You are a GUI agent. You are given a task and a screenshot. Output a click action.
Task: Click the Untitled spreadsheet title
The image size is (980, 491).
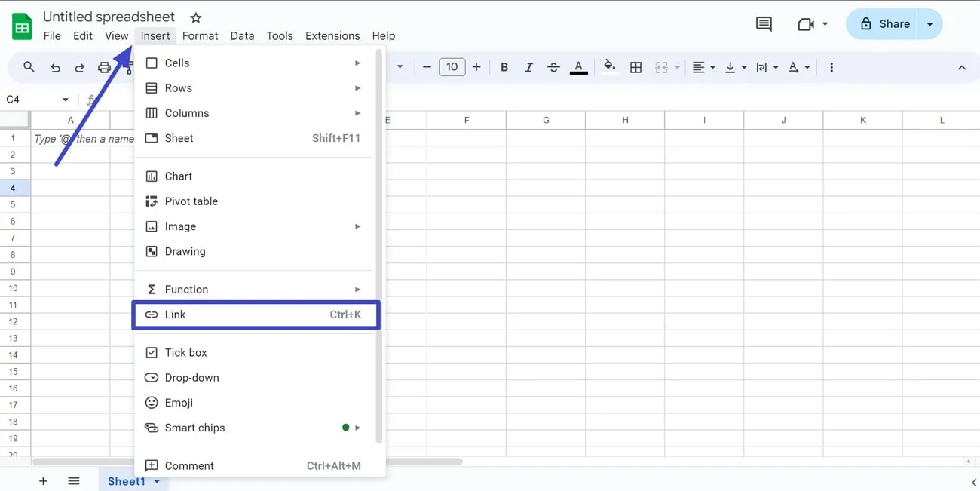pos(109,17)
